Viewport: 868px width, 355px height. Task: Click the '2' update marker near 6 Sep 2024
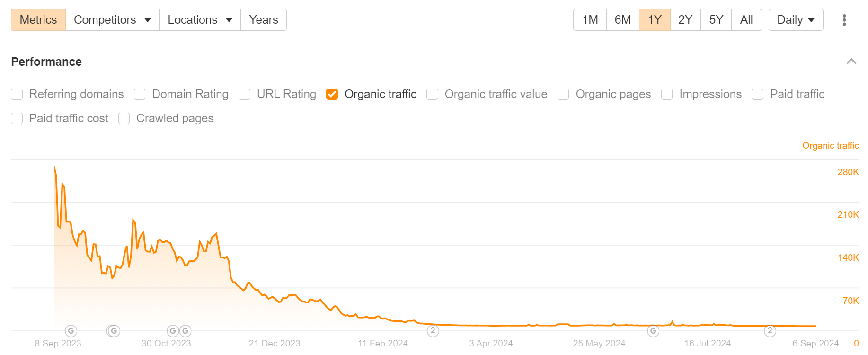770,331
